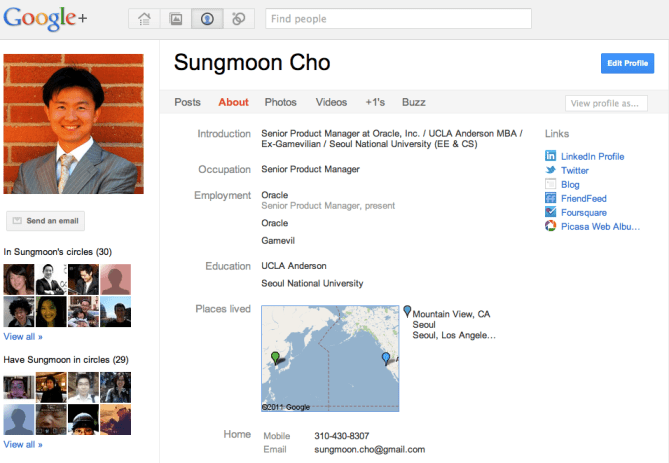Click the Send an email button

pyautogui.click(x=45, y=221)
